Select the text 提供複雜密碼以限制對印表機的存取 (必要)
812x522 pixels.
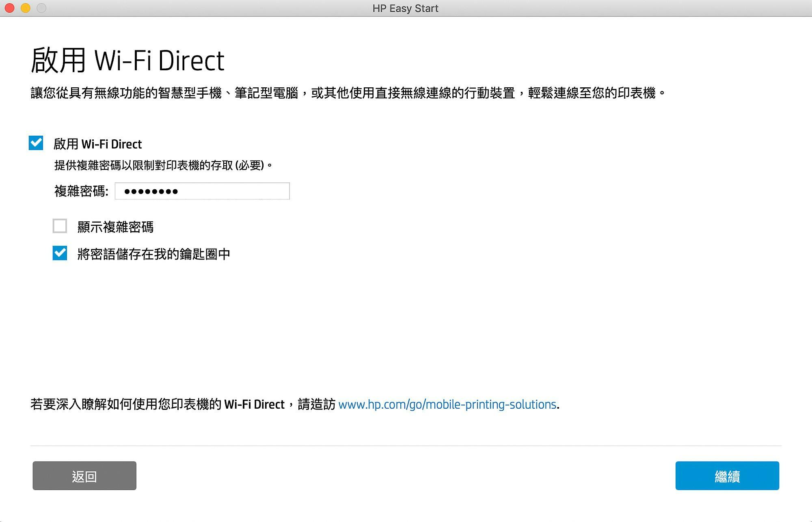pyautogui.click(x=163, y=165)
